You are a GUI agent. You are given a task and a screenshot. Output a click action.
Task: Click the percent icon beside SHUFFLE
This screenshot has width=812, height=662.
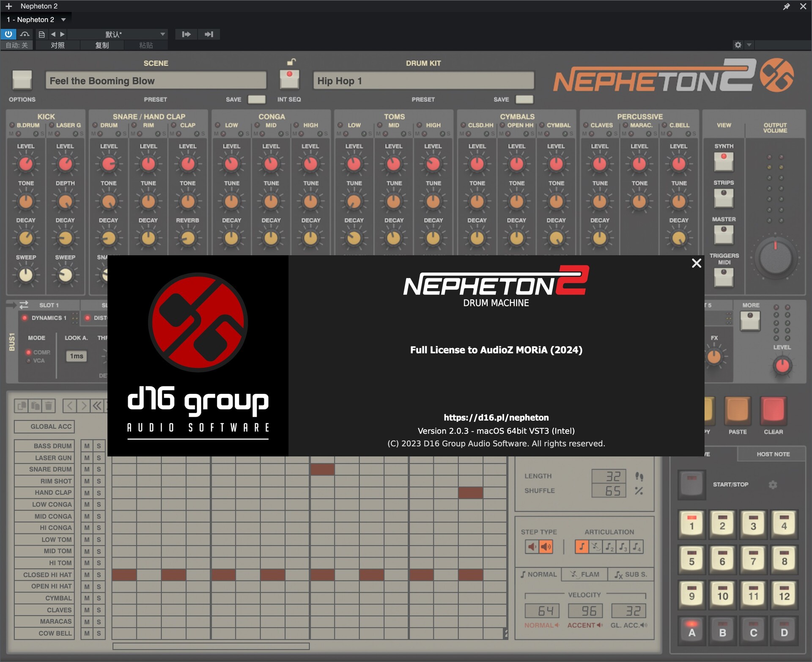pos(639,491)
